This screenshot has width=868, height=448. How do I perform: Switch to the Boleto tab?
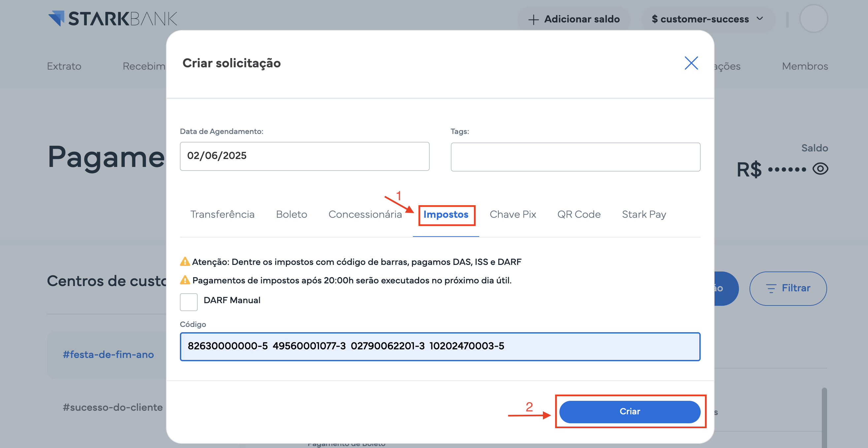coord(291,214)
